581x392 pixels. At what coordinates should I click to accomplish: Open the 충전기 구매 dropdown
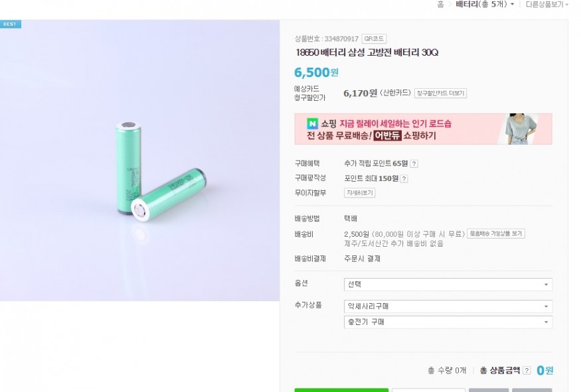tap(448, 322)
